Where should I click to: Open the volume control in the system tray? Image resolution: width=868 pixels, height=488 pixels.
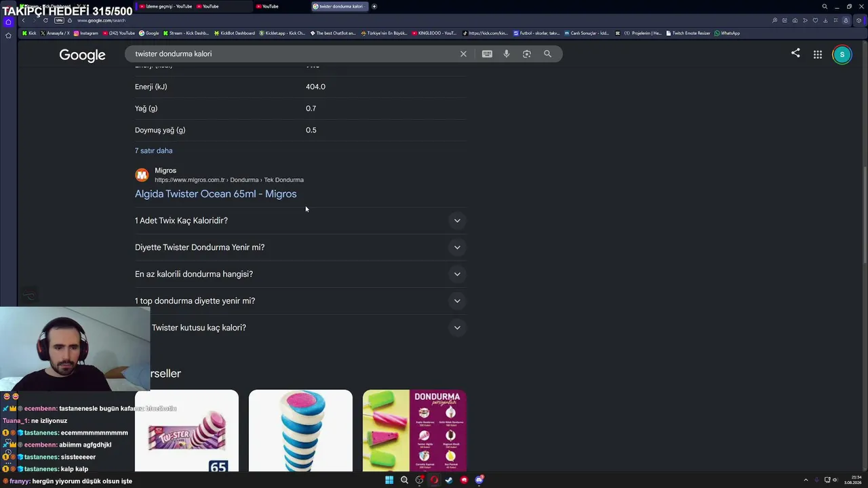(x=834, y=480)
